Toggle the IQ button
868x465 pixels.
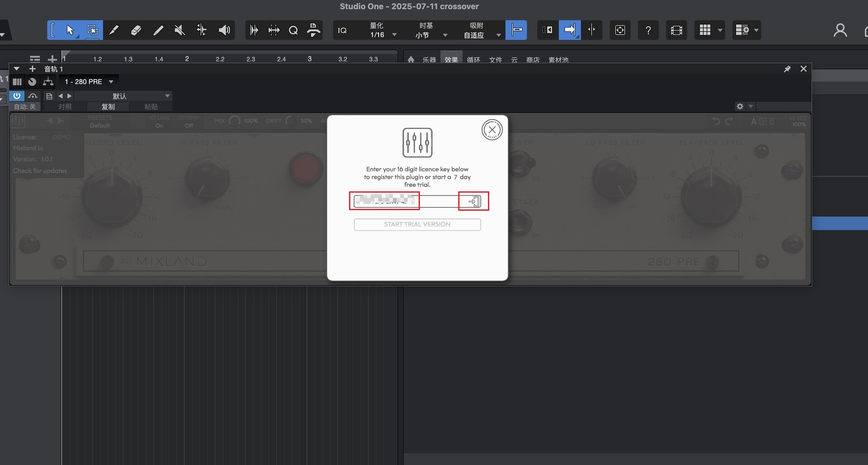tap(342, 30)
